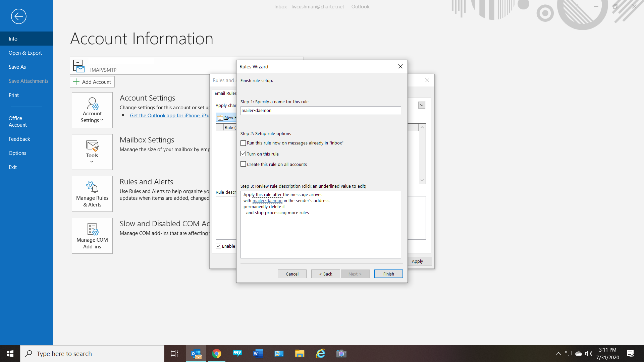This screenshot has height=362, width=644.
Task: Enable 'Run this rule now on messages already in Inbox'
Action: point(243,143)
